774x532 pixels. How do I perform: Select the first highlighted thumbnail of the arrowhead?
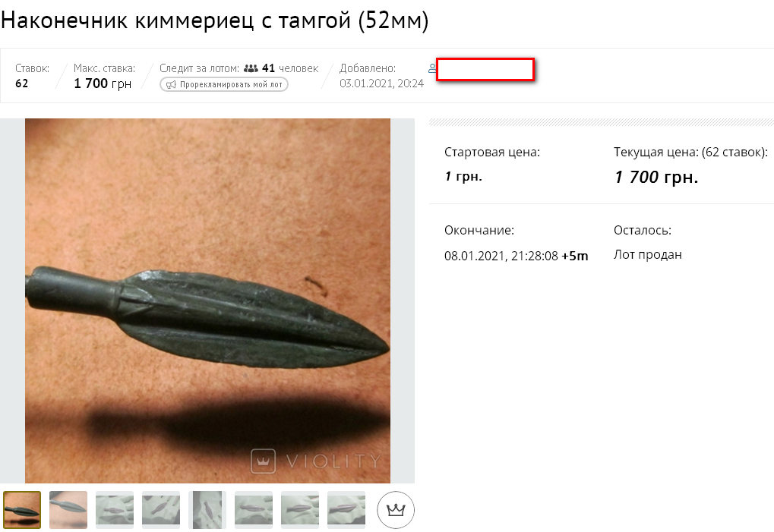click(x=22, y=510)
